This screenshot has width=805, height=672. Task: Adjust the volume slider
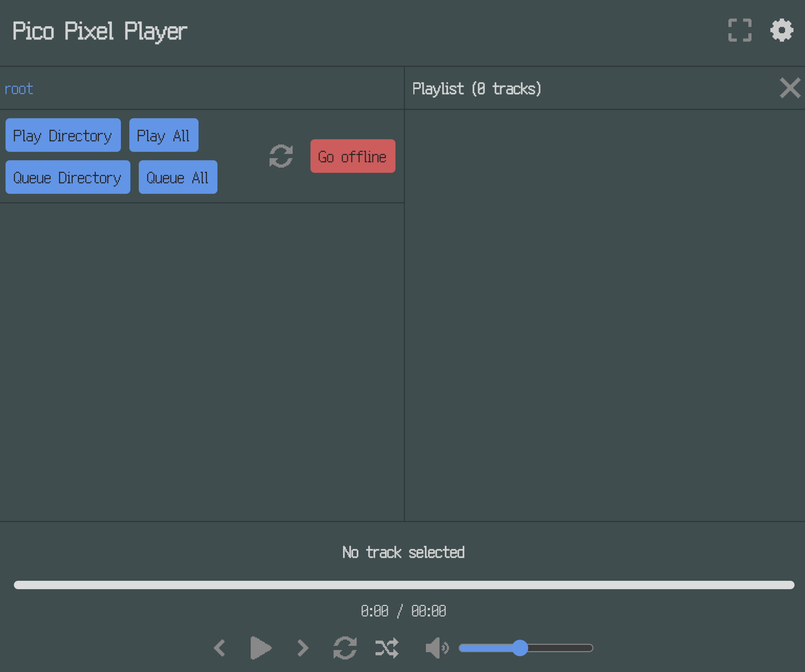(x=526, y=648)
